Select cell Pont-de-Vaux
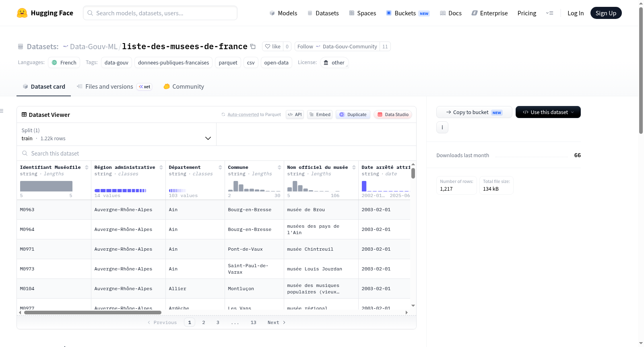The width and height of the screenshot is (644, 347). click(x=254, y=249)
